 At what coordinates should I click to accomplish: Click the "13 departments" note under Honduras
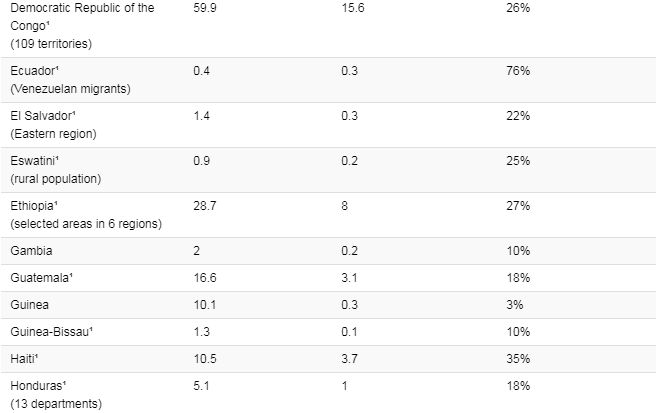click(55, 404)
